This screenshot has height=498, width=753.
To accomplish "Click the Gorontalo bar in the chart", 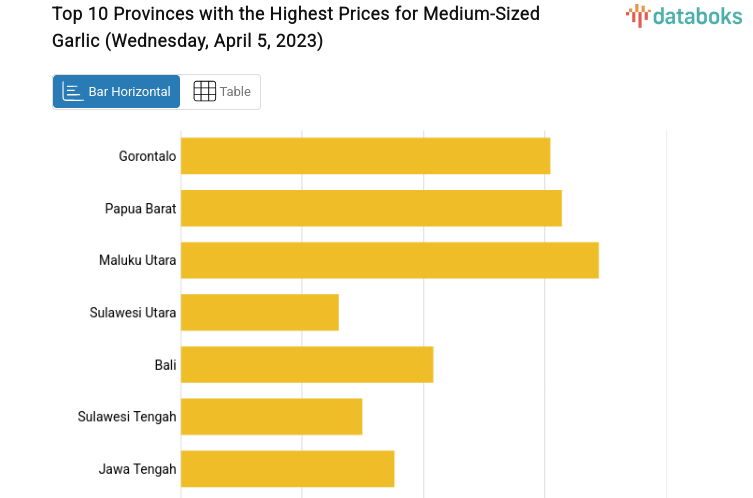I will pyautogui.click(x=365, y=156).
